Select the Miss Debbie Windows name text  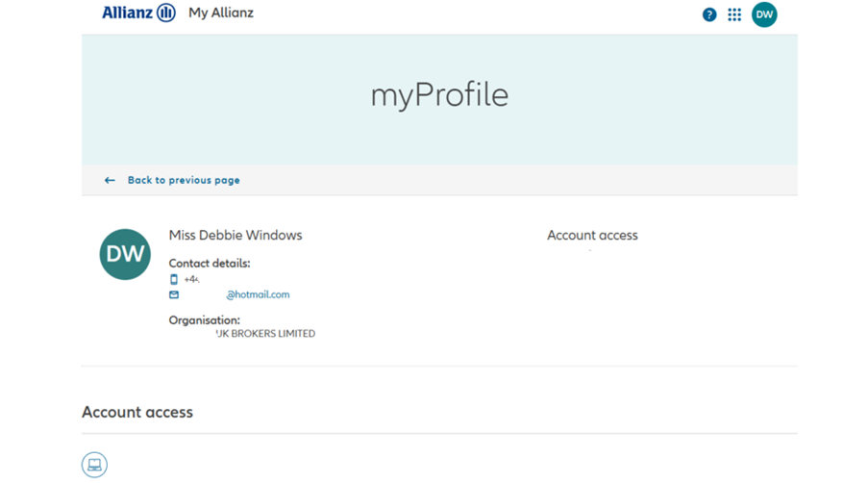click(x=236, y=235)
